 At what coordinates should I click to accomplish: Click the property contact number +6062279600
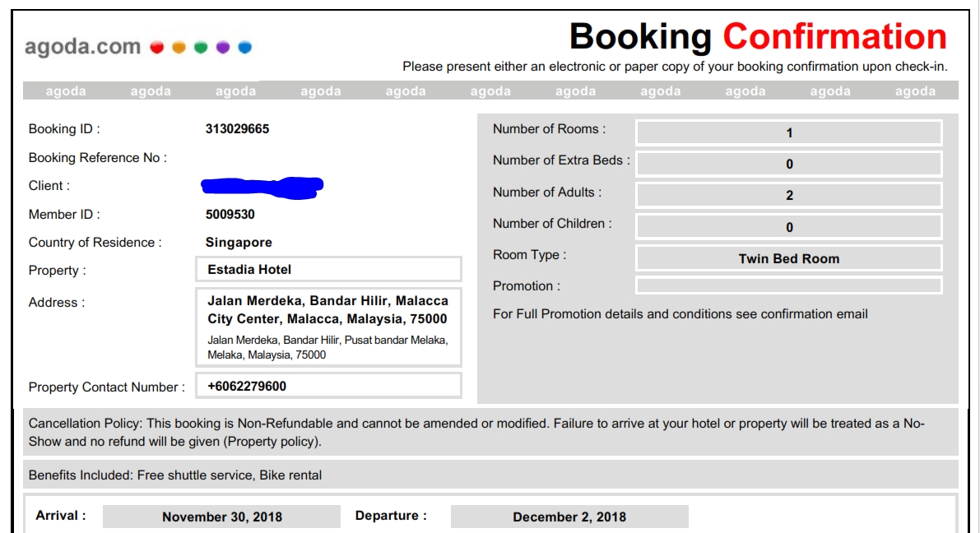(328, 386)
